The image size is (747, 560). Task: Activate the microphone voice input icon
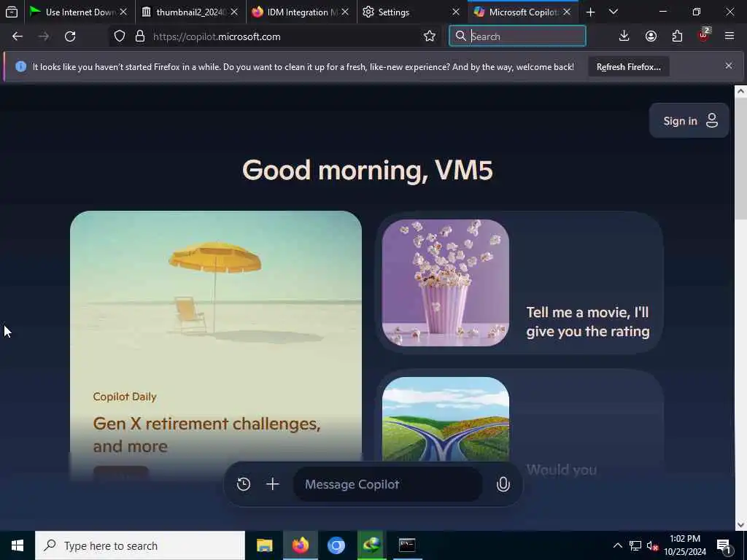point(503,484)
